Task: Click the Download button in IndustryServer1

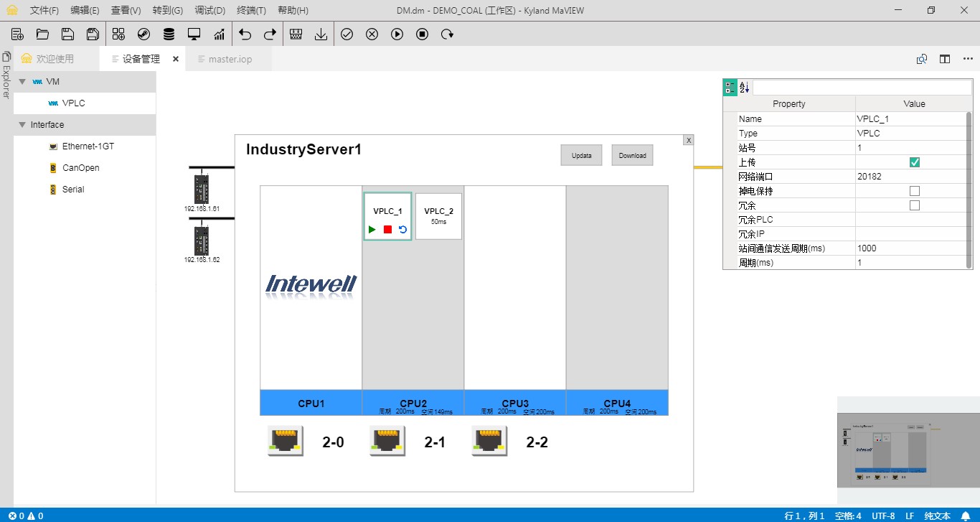Action: coord(632,156)
